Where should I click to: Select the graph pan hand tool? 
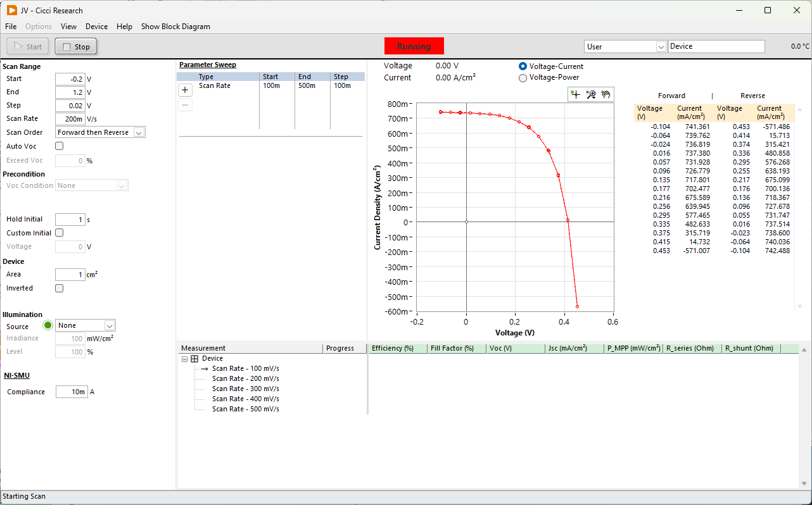tap(606, 94)
